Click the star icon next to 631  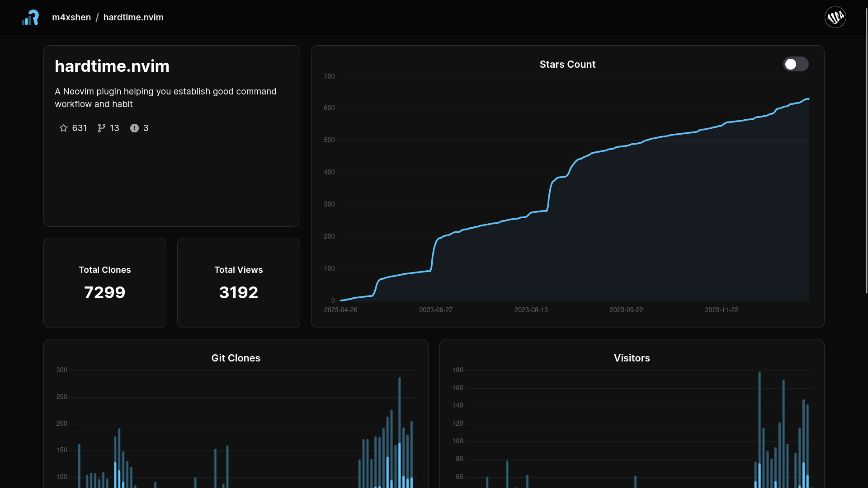[x=63, y=128]
